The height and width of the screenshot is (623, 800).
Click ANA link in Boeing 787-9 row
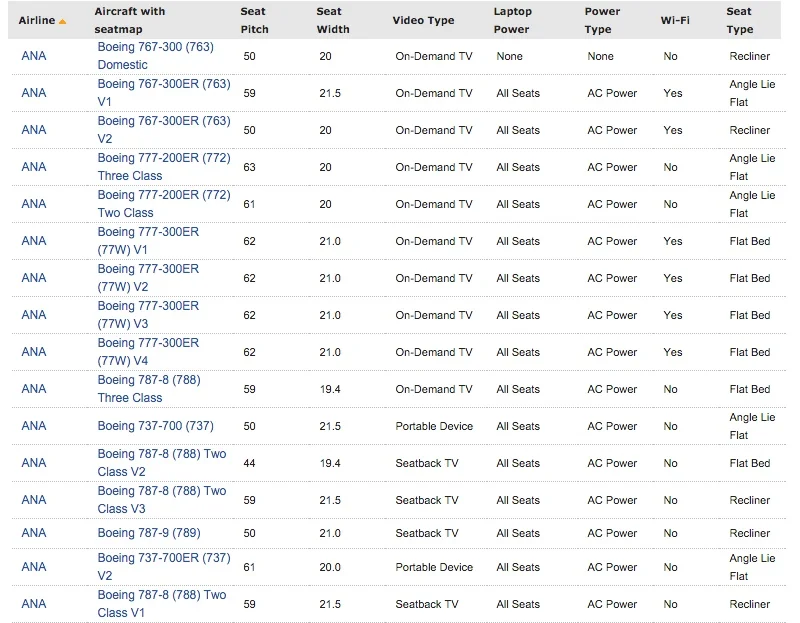[x=34, y=533]
